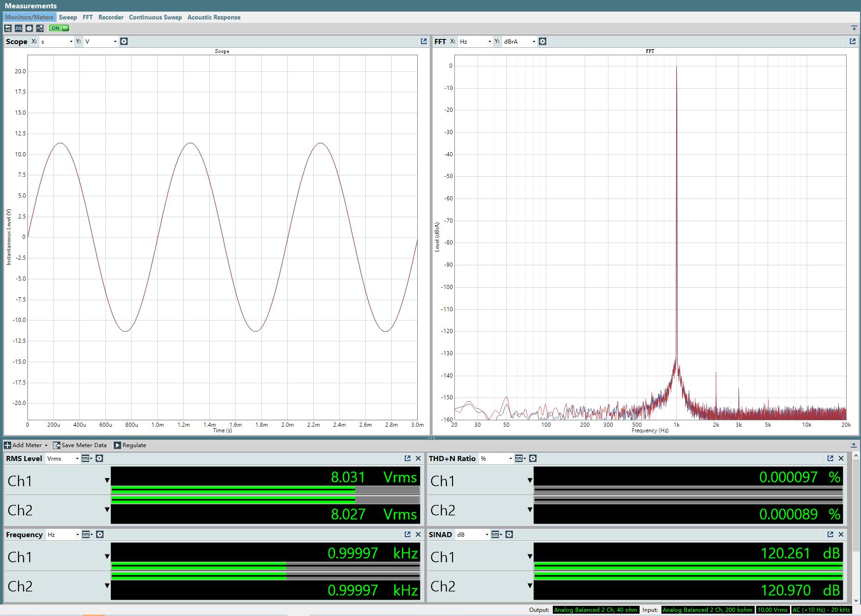Switch to the Acoustic Response tab
Screen dimensions: 861x616
pos(214,17)
